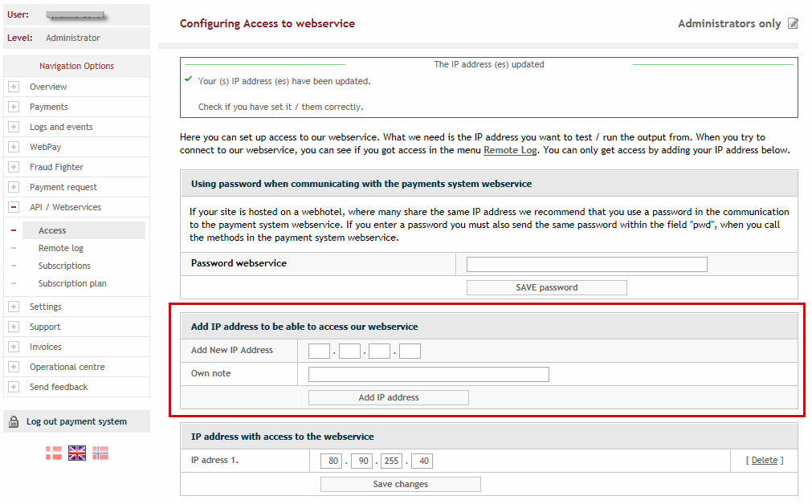Image resolution: width=812 pixels, height=504 pixels.
Task: Open the Remote log submenu item
Action: (61, 248)
